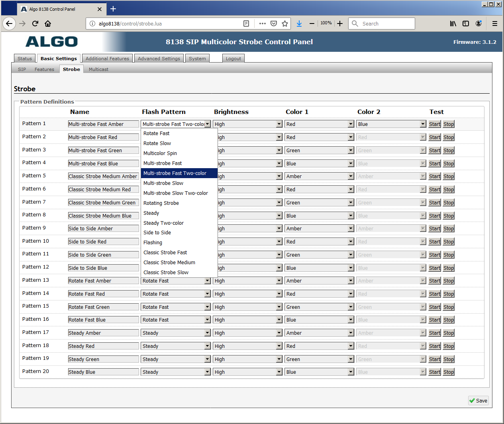Image resolution: width=504 pixels, height=424 pixels.
Task: Click the browser back arrow button
Action: point(9,24)
